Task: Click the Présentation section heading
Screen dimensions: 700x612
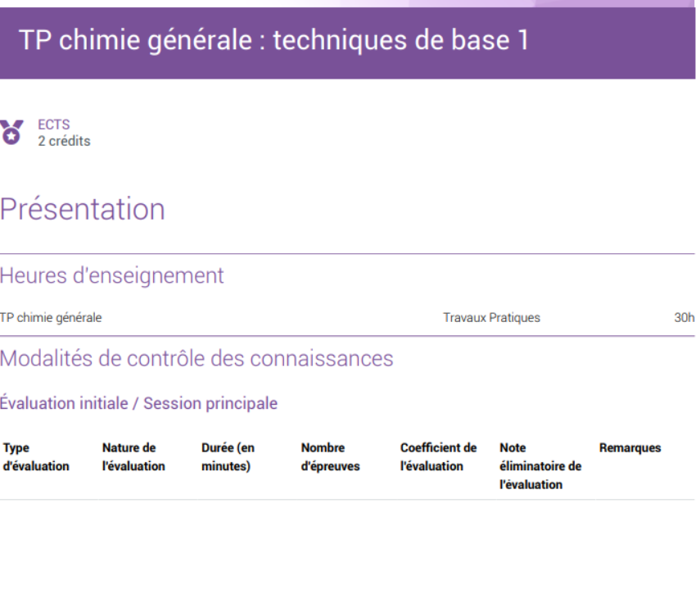Action: 83,210
